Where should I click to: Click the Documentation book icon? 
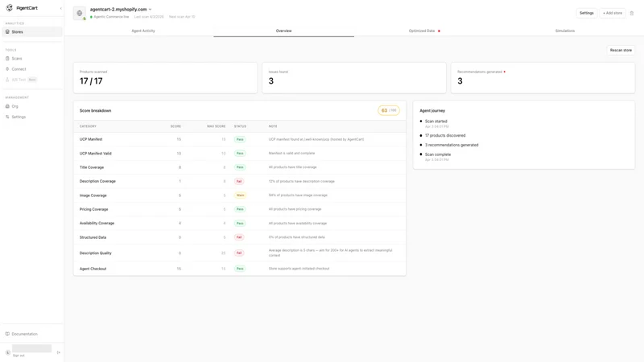click(x=7, y=334)
